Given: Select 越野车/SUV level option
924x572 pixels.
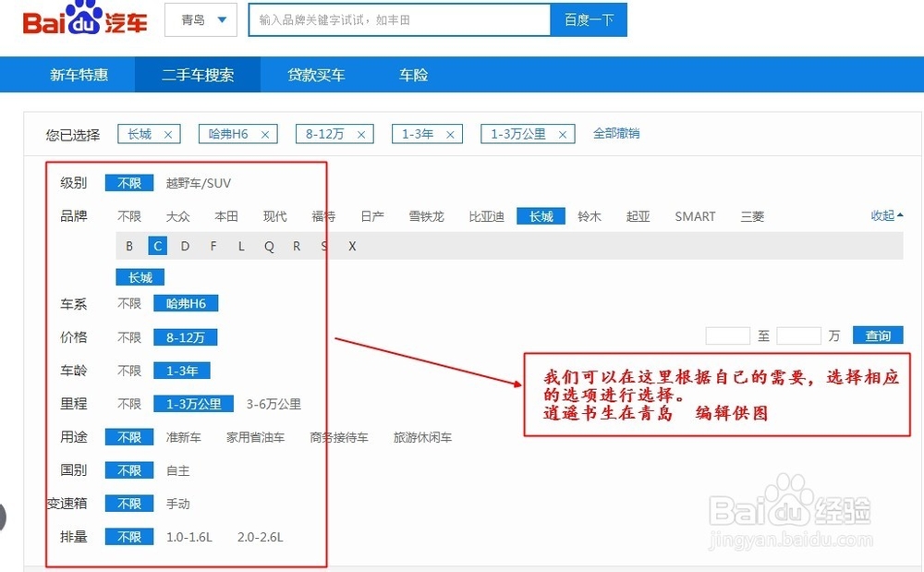Looking at the screenshot, I should pos(199,183).
